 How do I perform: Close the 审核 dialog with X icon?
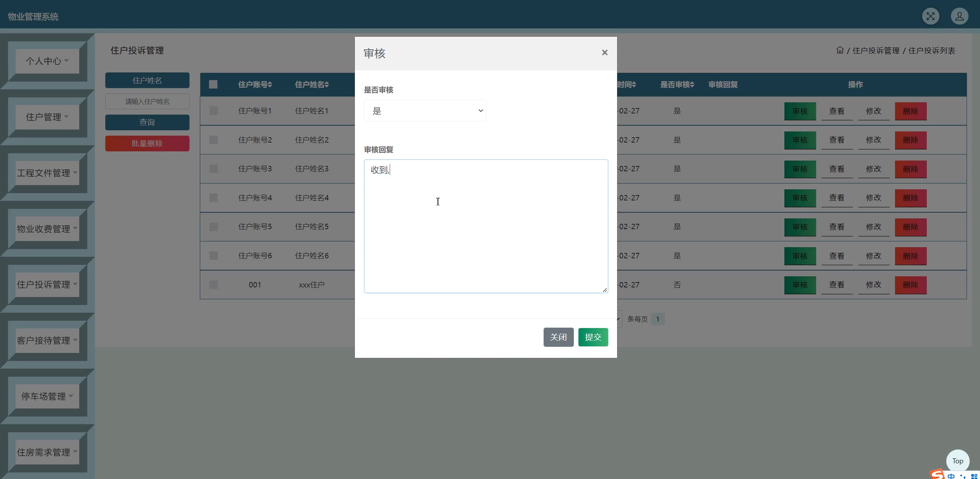tap(604, 52)
